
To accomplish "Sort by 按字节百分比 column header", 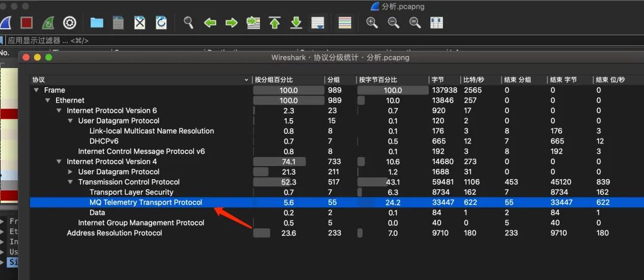I will pyautogui.click(x=392, y=80).
